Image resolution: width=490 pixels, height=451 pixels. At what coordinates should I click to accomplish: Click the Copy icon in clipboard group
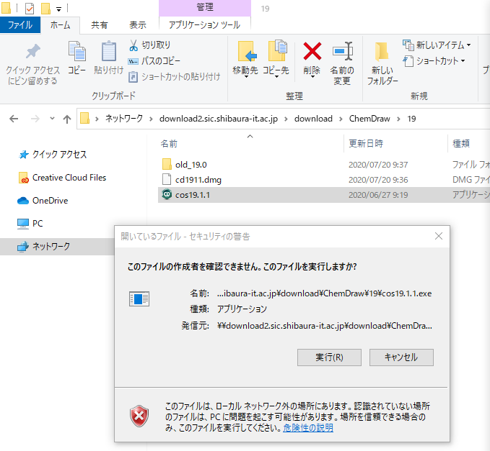point(77,51)
